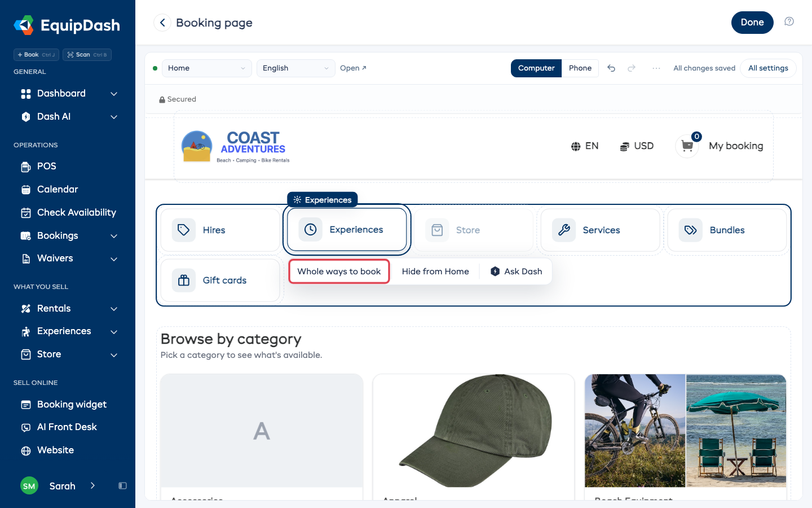Open the Home page dropdown
This screenshot has height=508, width=812.
pos(206,68)
